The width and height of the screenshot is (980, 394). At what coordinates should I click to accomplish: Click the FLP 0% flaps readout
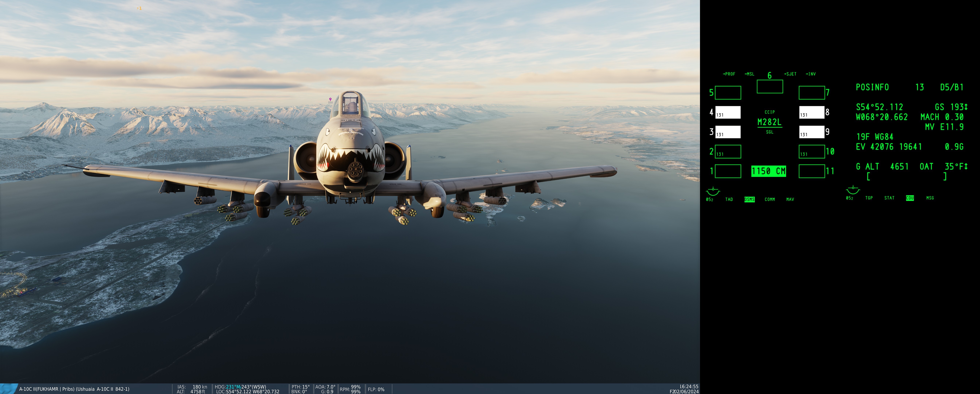pos(376,389)
